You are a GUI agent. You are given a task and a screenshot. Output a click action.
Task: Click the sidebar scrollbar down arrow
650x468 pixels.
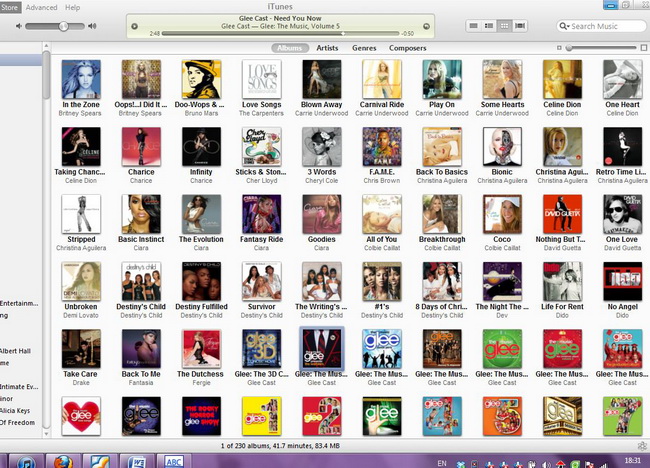click(x=46, y=434)
